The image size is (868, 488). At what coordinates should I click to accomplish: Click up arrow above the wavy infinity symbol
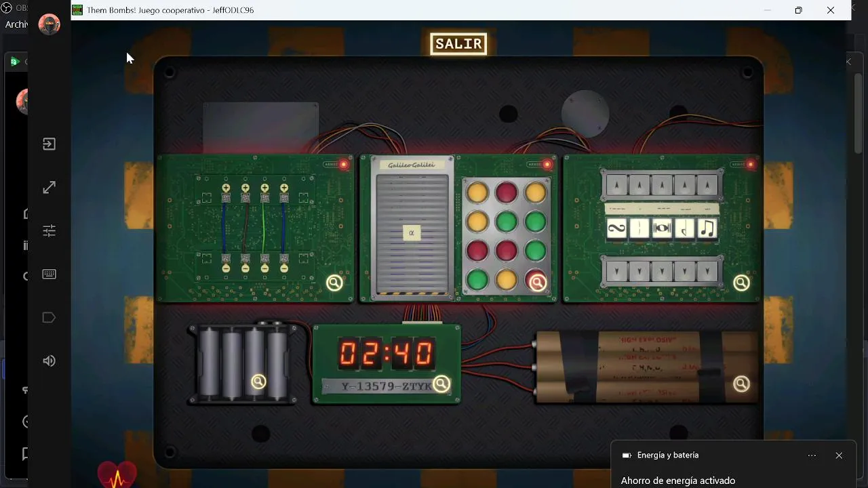tap(616, 185)
